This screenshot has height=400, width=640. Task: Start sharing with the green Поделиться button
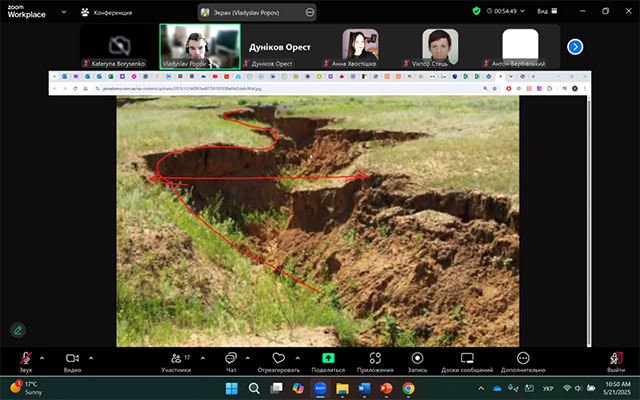click(x=327, y=359)
